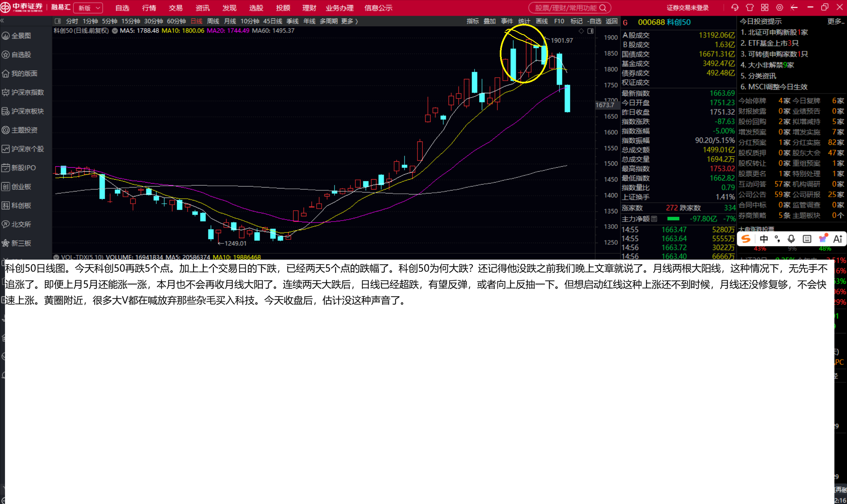Select 日线 daily period

pos(197,21)
